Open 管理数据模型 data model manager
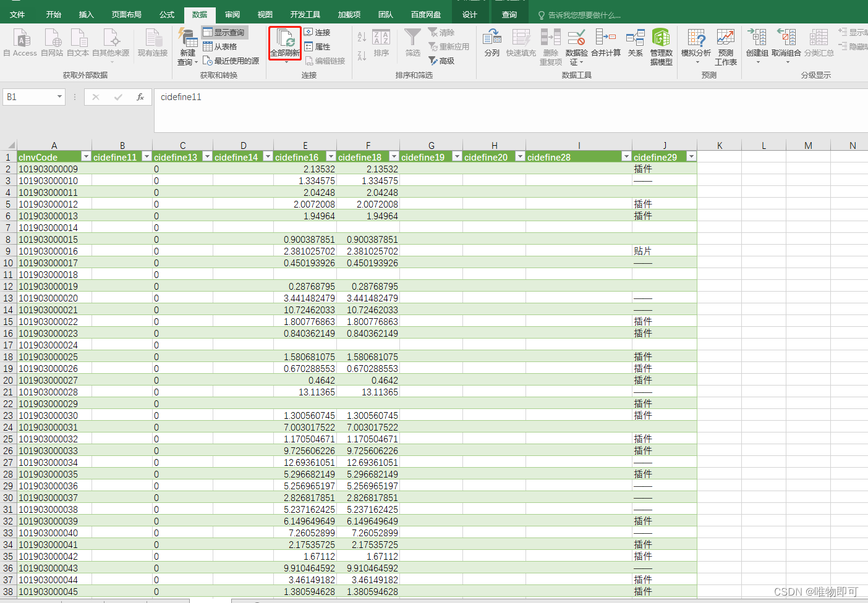This screenshot has height=603, width=868. click(x=661, y=47)
